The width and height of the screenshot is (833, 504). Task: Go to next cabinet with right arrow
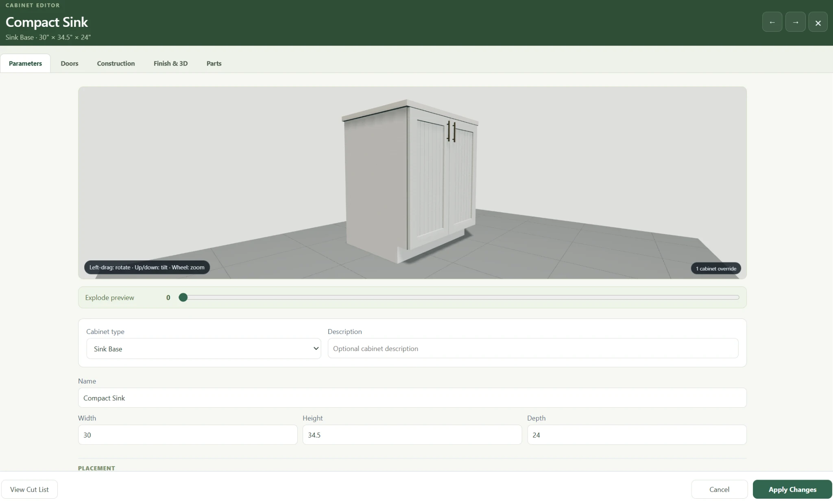point(795,22)
